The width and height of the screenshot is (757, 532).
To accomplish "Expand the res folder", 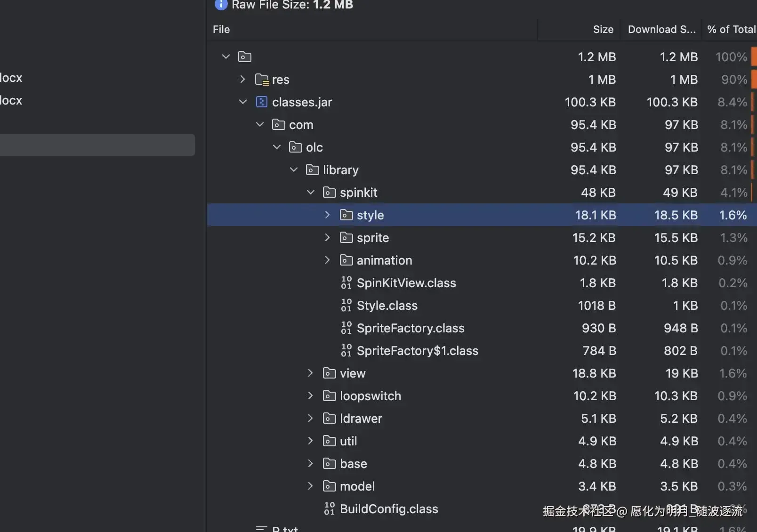I will tap(243, 80).
